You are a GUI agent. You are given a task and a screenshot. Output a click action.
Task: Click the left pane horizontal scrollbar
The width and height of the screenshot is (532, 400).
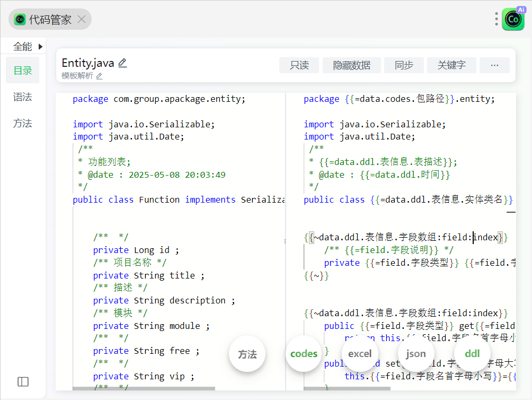pyautogui.click(x=144, y=388)
